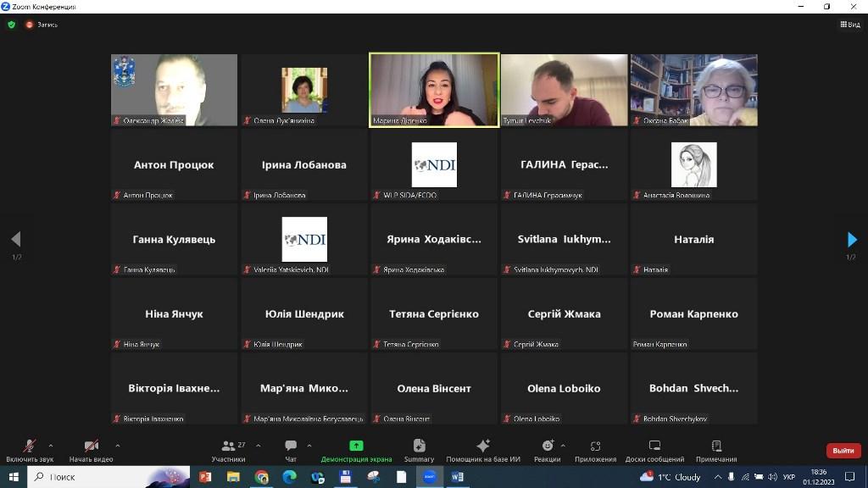868x488 pixels.
Task: Start screen sharing with Демонстрация экрана
Action: click(356, 451)
